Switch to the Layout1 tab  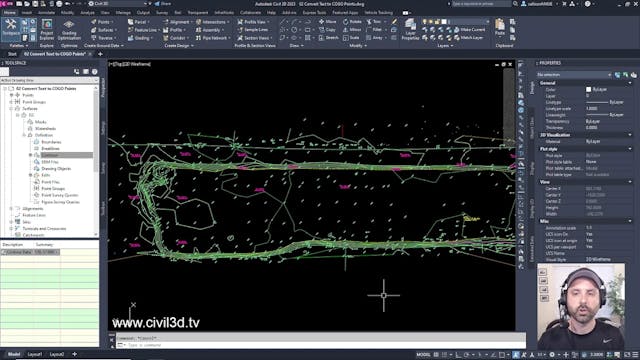(x=35, y=354)
